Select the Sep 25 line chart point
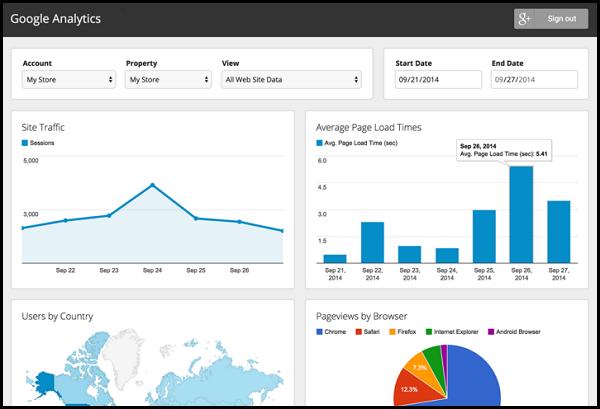 pos(196,218)
